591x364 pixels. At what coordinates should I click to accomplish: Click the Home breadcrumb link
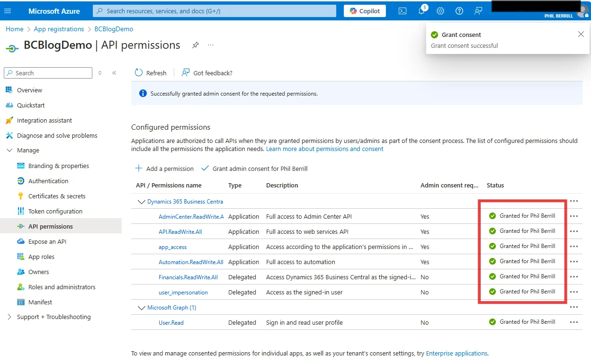14,29
